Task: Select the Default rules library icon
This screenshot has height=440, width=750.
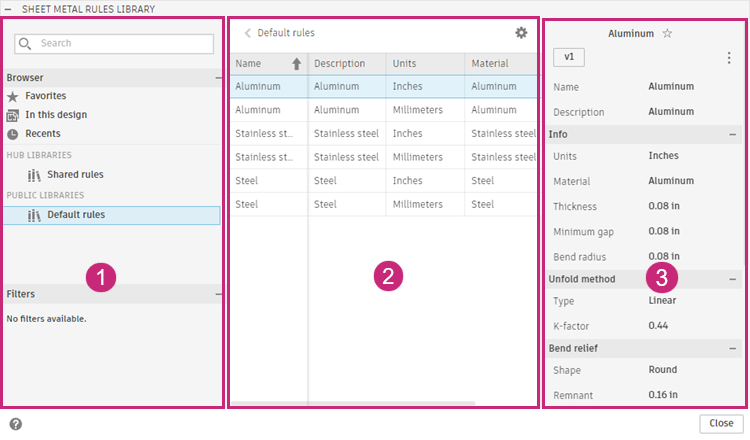Action: (x=34, y=216)
